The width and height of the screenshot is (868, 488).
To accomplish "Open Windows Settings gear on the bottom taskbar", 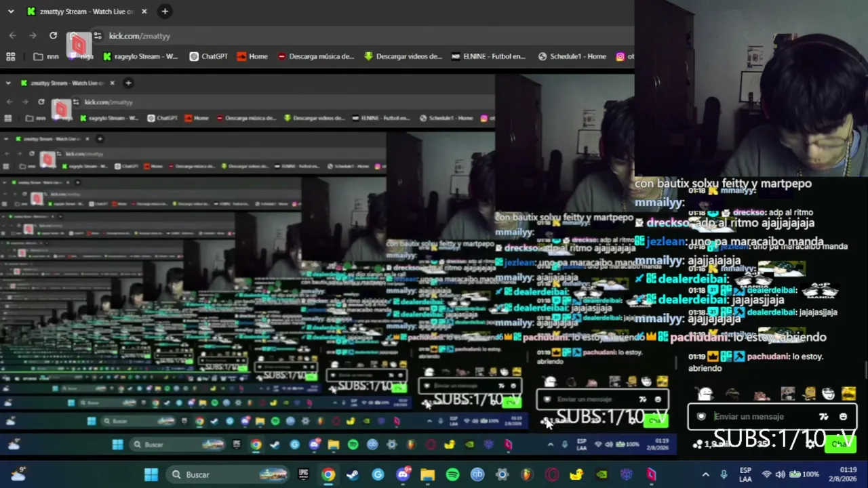I will pyautogui.click(x=502, y=474).
